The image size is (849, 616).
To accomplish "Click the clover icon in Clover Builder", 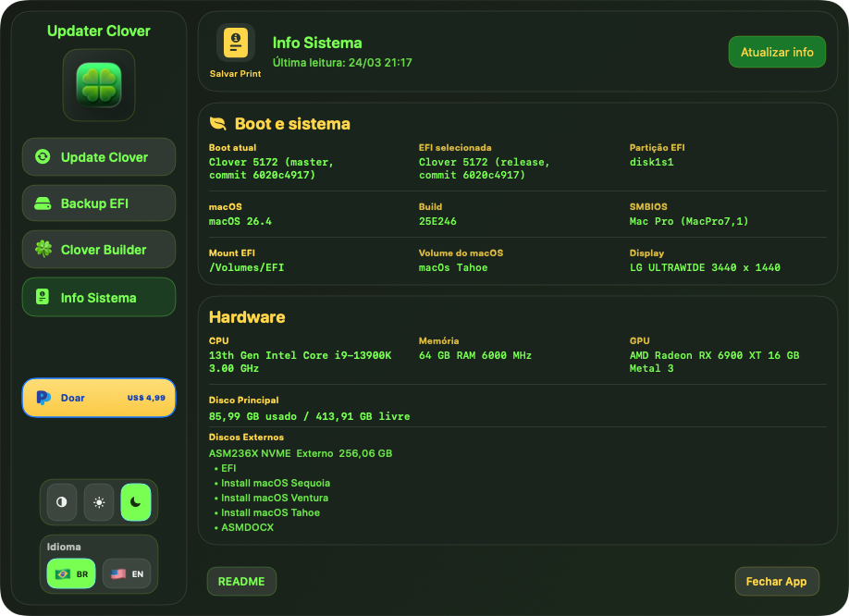I will (x=43, y=249).
